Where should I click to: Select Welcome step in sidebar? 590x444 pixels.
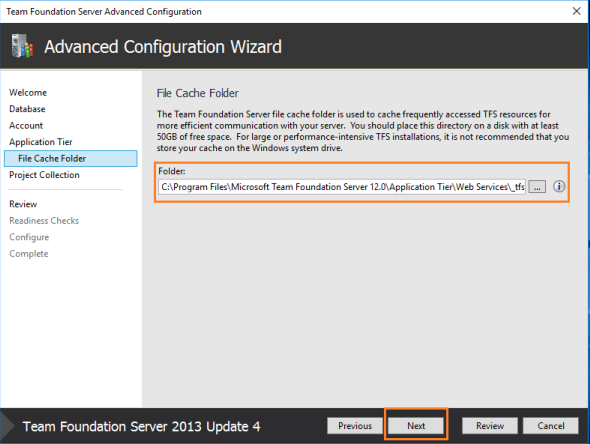(x=28, y=93)
